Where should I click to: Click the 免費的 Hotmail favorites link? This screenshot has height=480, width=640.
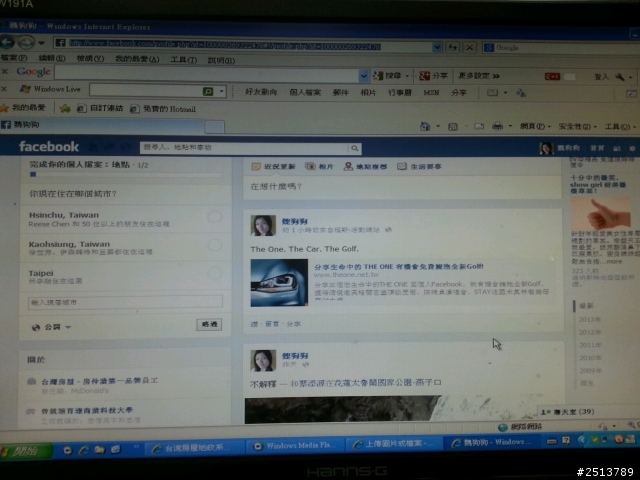(163, 109)
